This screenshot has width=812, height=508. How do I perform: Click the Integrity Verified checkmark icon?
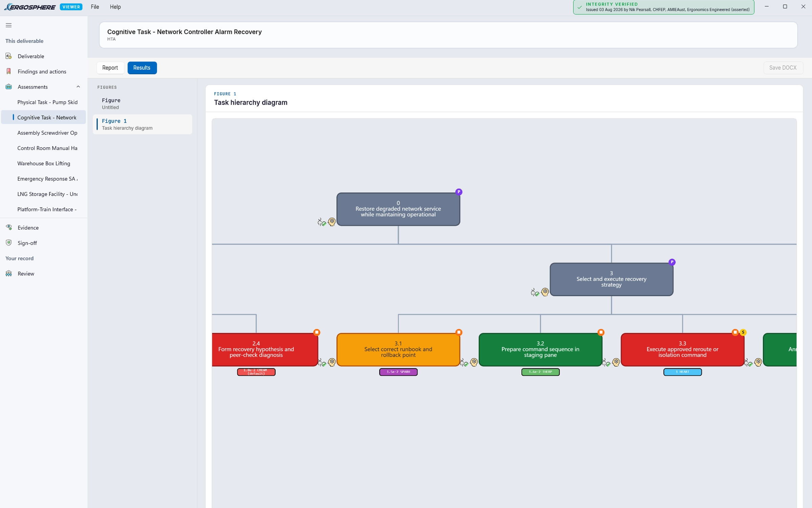pos(580,7)
